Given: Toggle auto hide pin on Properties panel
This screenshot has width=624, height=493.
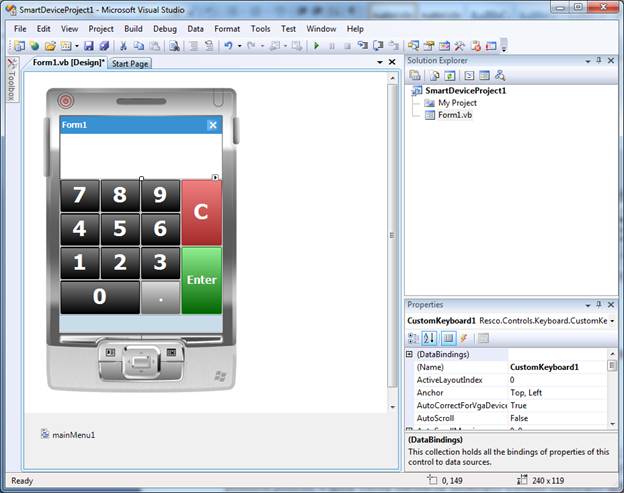Looking at the screenshot, I should point(599,304).
